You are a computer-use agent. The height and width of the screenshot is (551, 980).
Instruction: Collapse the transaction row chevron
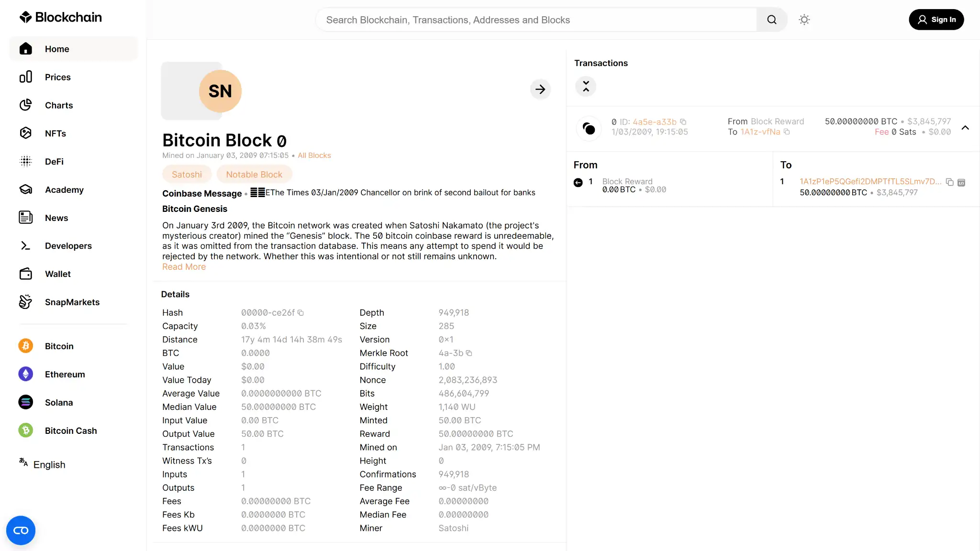[965, 128]
